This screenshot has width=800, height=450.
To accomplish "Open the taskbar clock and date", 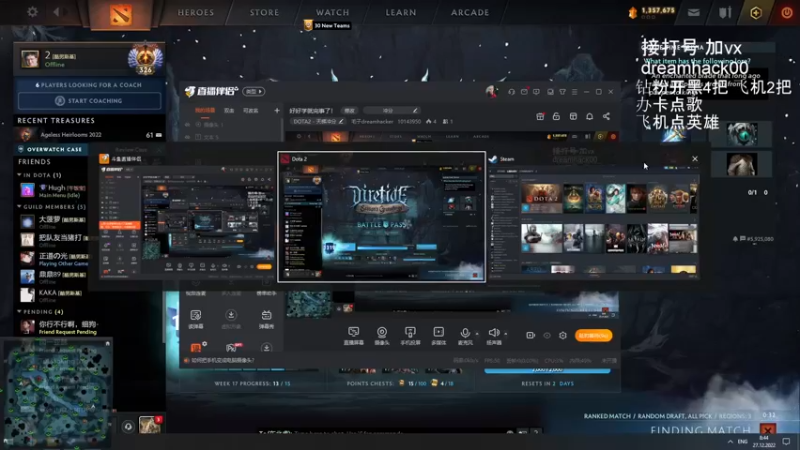I will point(764,441).
